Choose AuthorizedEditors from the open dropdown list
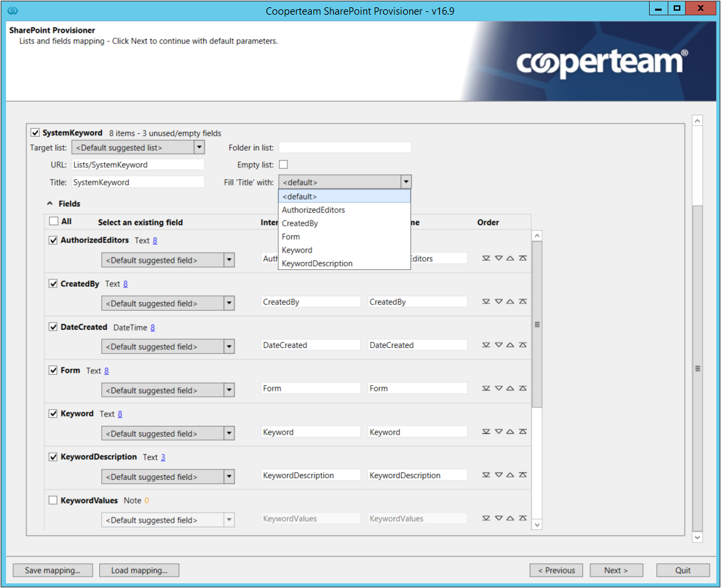 click(x=315, y=209)
